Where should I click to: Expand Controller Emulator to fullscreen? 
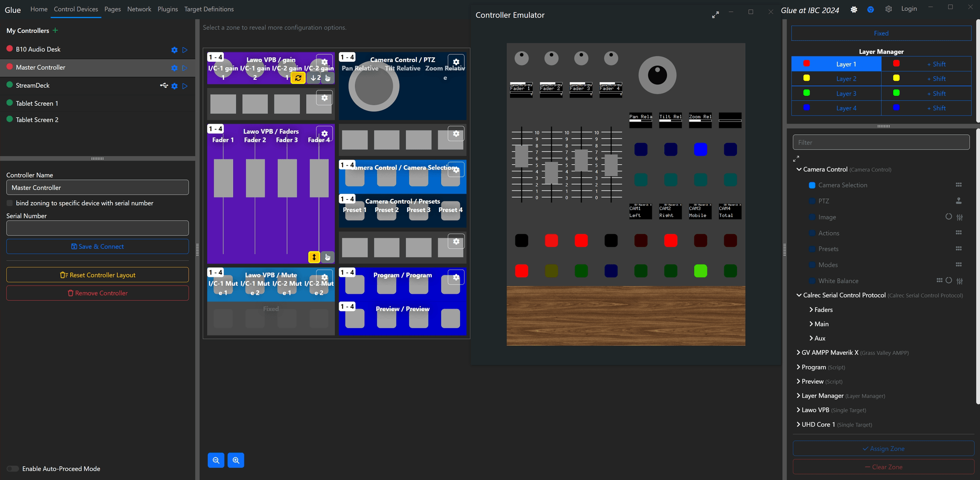(715, 15)
